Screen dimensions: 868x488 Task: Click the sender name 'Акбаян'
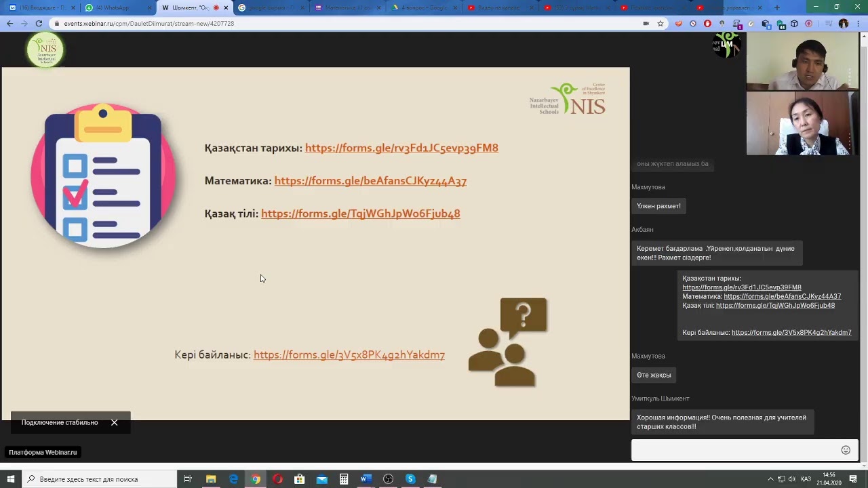(642, 230)
